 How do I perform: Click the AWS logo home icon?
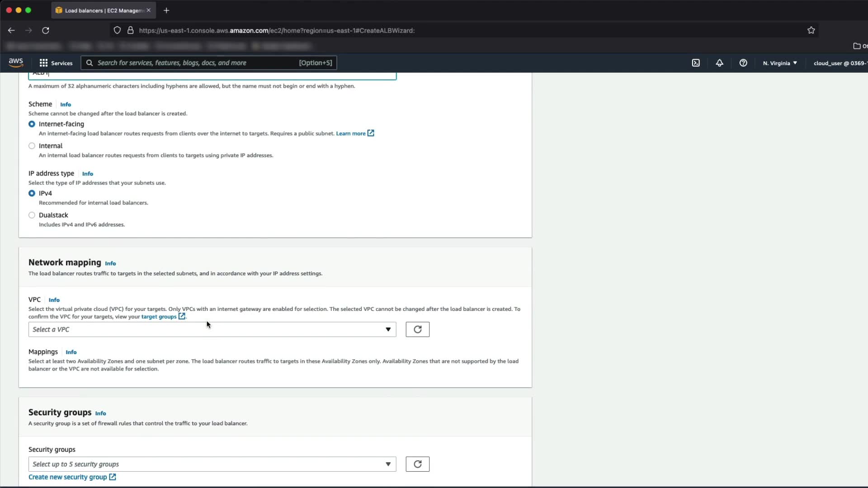16,62
